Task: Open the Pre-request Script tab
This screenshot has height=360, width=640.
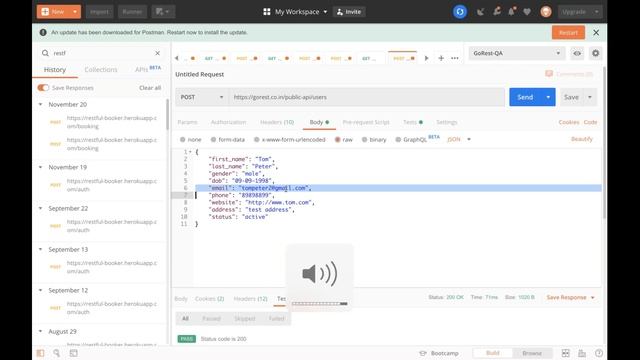Action: 366,122
